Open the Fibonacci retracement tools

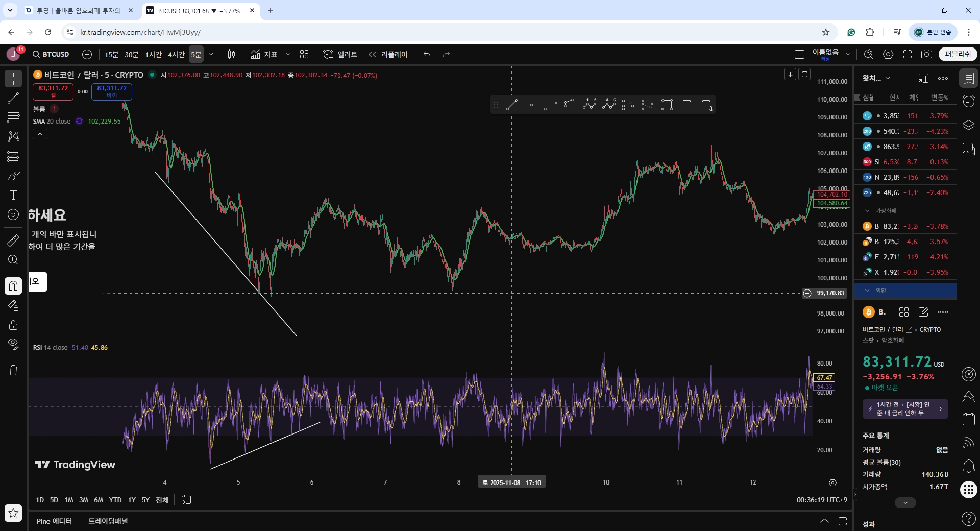coord(13,117)
